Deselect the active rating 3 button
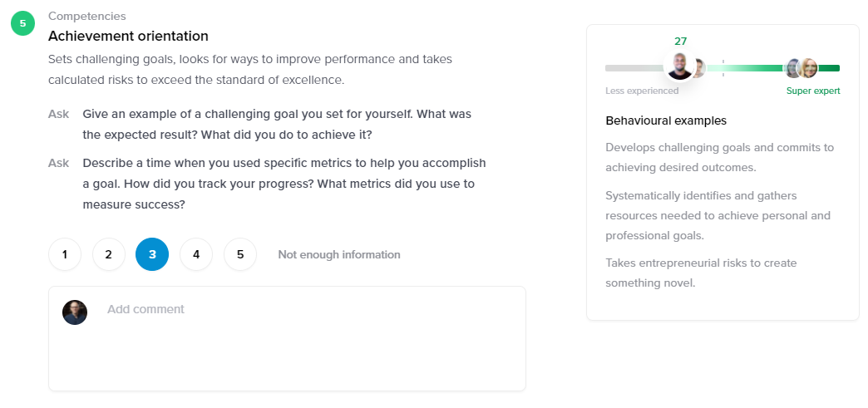Image resolution: width=868 pixels, height=408 pixels. point(152,254)
